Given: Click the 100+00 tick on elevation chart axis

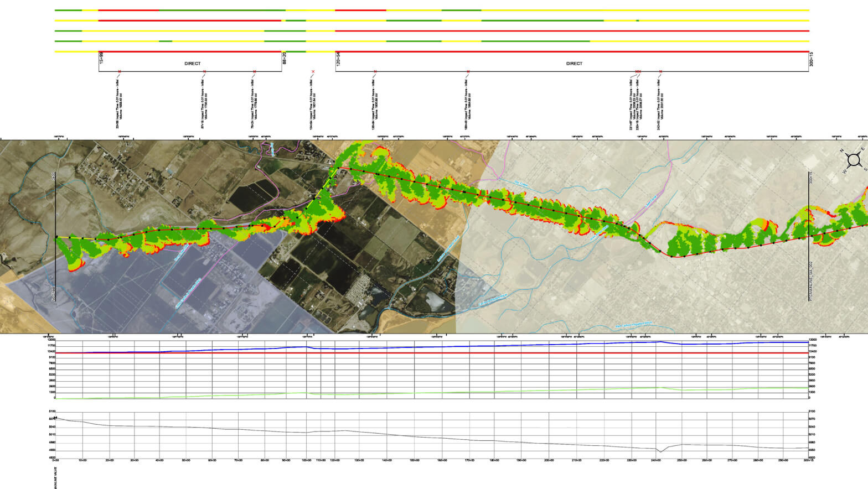Looking at the screenshot, I should pos(305,460).
